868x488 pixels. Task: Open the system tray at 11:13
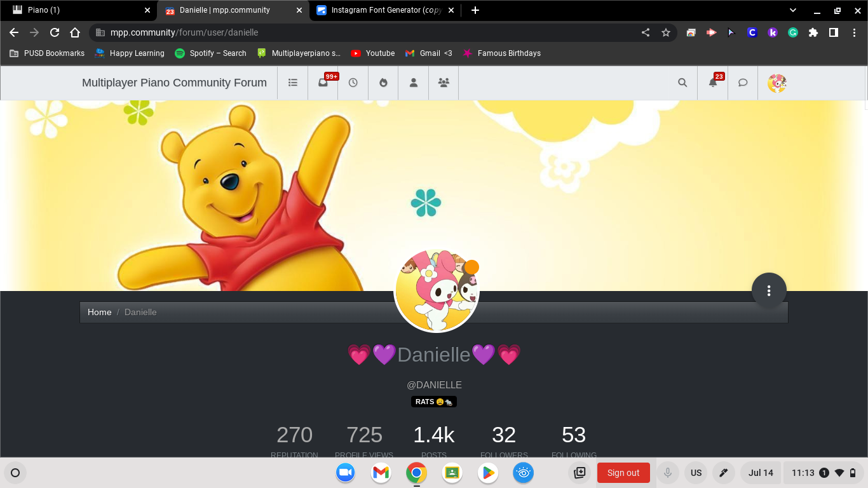pos(824,473)
